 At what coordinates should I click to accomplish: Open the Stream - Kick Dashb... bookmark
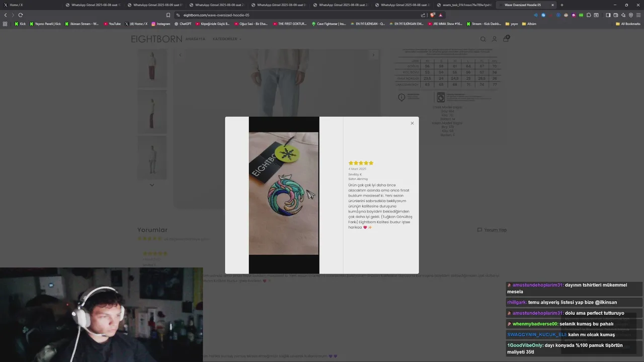click(484, 24)
